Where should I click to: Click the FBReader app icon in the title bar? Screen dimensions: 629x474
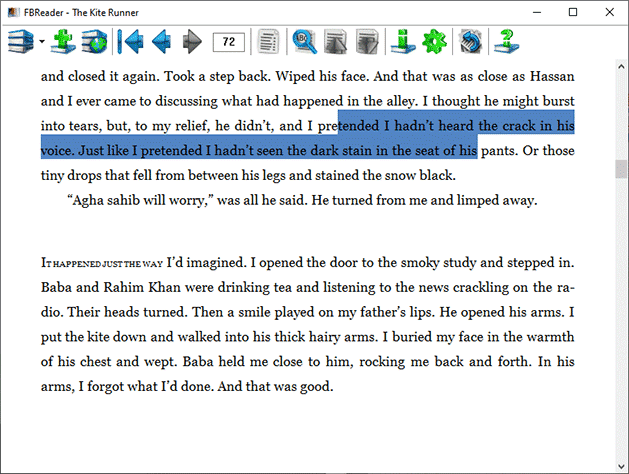point(14,12)
